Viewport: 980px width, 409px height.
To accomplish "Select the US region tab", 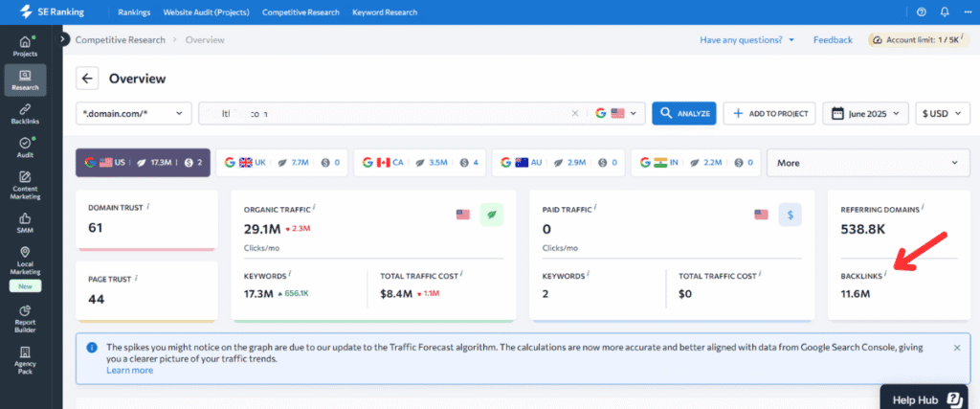I will 144,163.
